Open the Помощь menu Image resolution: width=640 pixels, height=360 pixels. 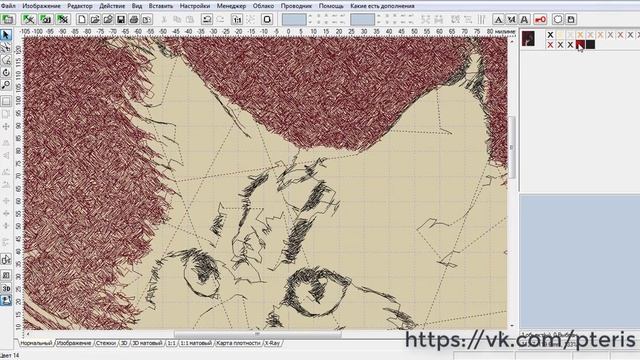tap(331, 6)
